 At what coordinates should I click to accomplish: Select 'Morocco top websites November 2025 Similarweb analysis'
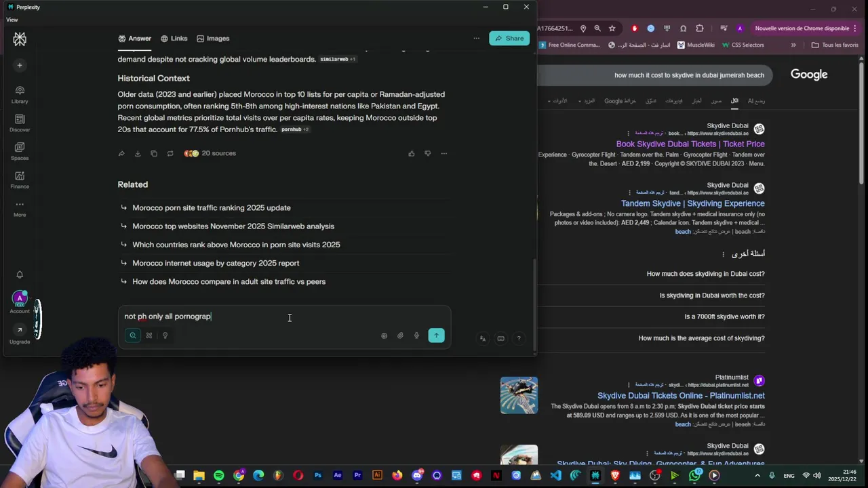pos(233,226)
